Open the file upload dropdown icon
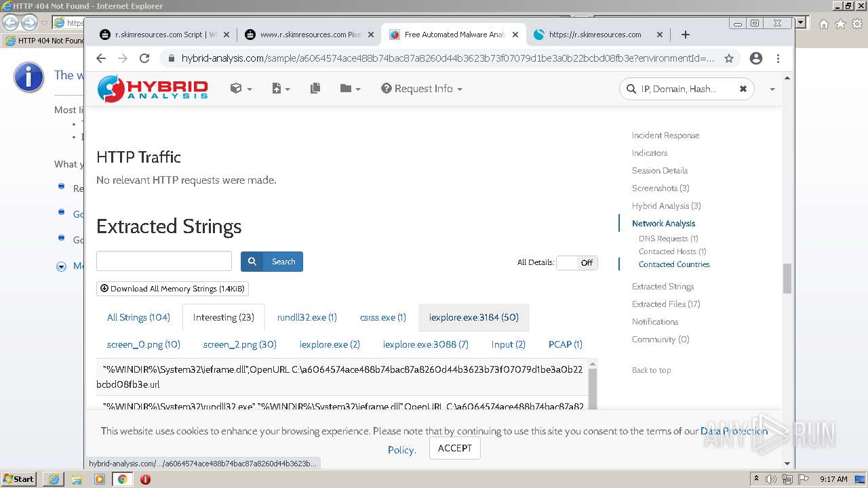 click(281, 89)
